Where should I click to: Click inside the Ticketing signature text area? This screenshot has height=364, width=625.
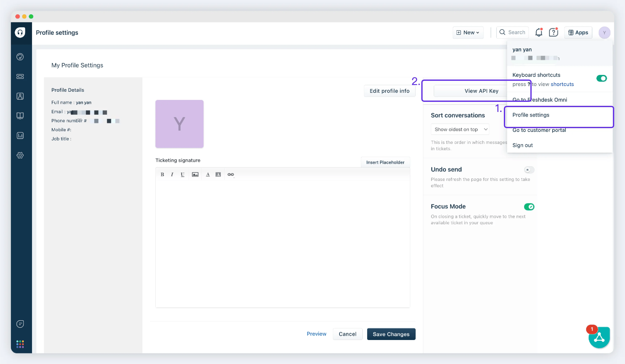click(x=282, y=244)
